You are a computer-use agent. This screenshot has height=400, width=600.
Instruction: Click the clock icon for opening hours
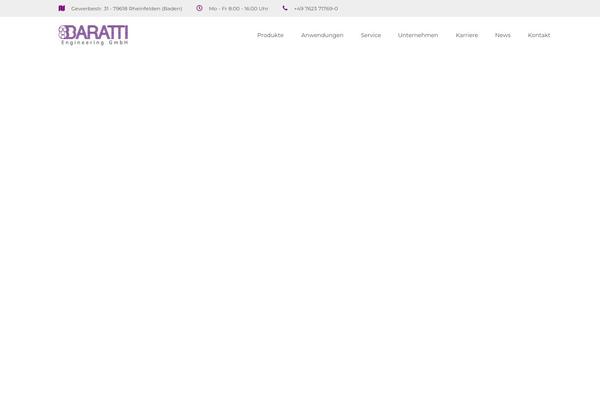click(199, 8)
